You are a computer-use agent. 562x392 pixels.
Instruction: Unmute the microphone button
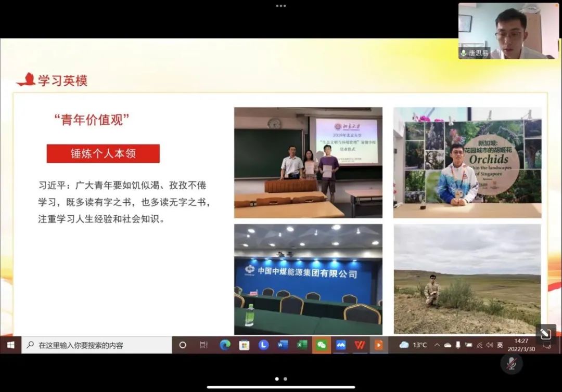tap(511, 364)
